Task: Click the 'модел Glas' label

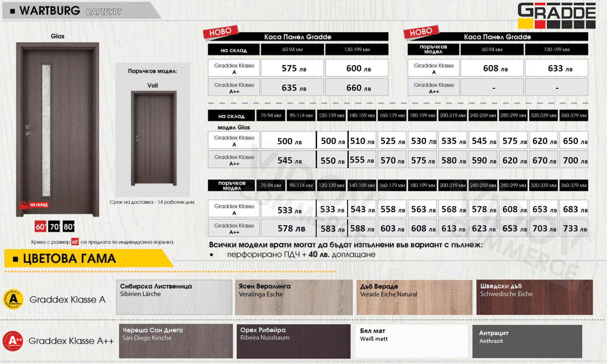Action: [x=234, y=127]
